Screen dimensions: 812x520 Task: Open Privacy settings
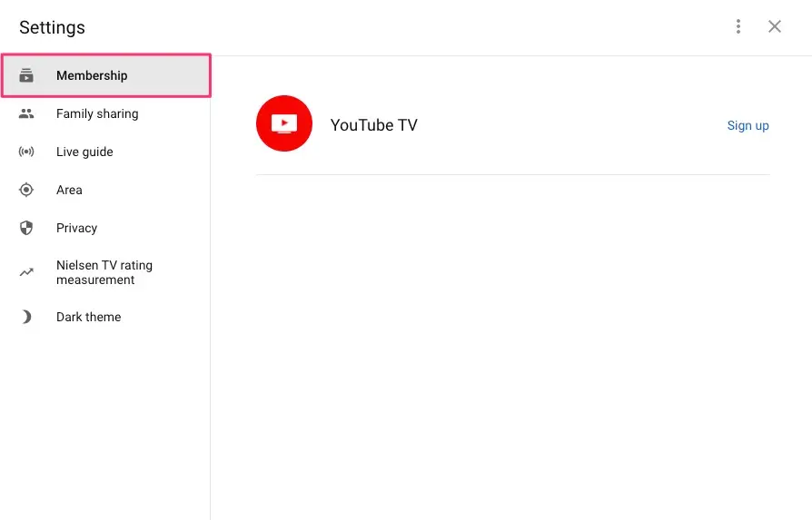105,228
